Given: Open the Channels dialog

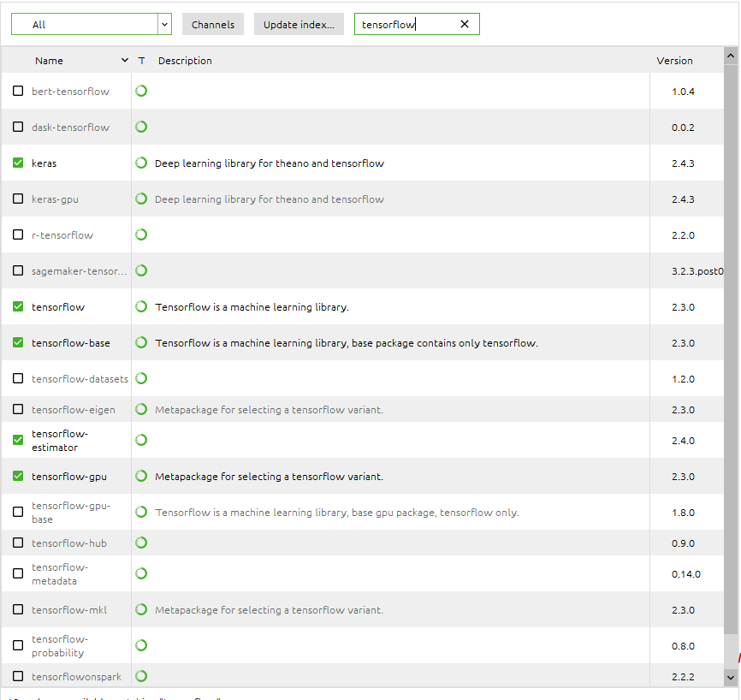Looking at the screenshot, I should point(213,24).
